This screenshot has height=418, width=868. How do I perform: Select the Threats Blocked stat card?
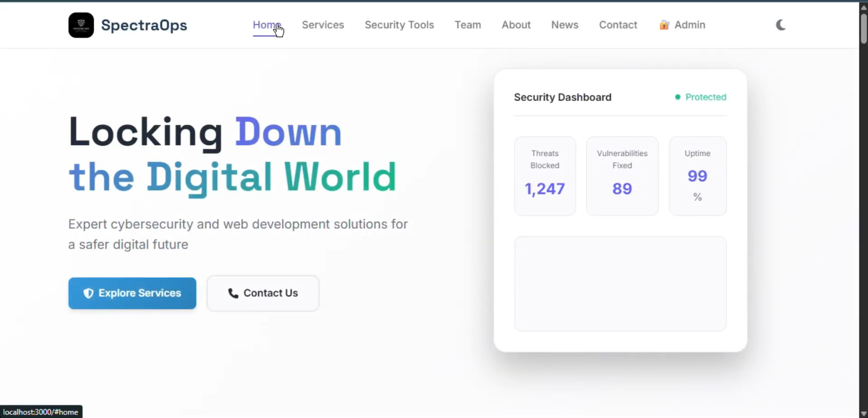(x=545, y=176)
